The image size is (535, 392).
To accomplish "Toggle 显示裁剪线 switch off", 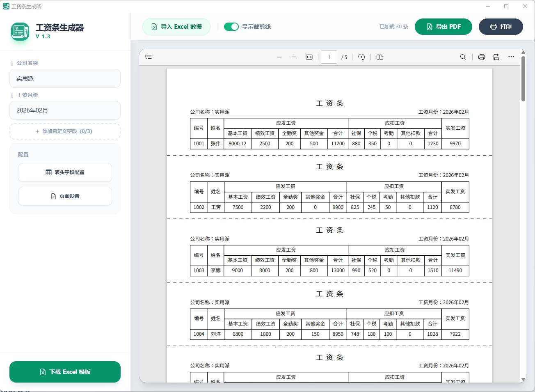I will coord(231,26).
